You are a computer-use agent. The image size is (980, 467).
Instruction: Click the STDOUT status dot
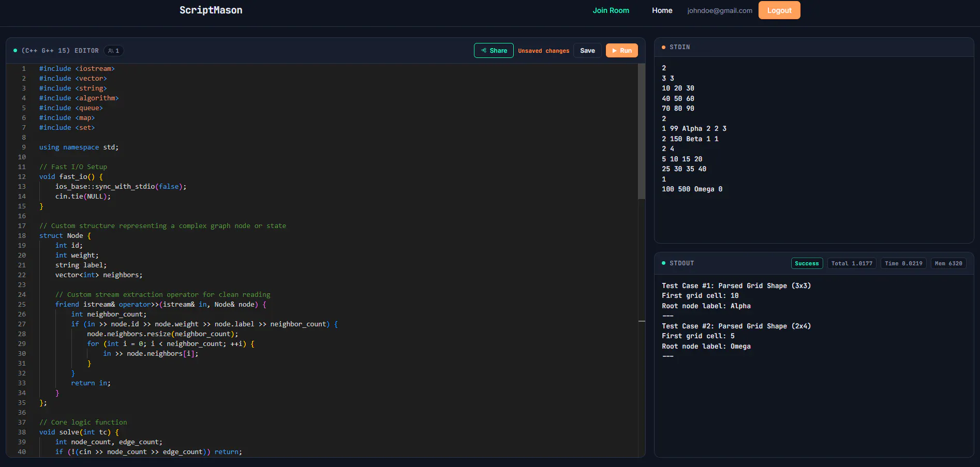[x=663, y=263]
